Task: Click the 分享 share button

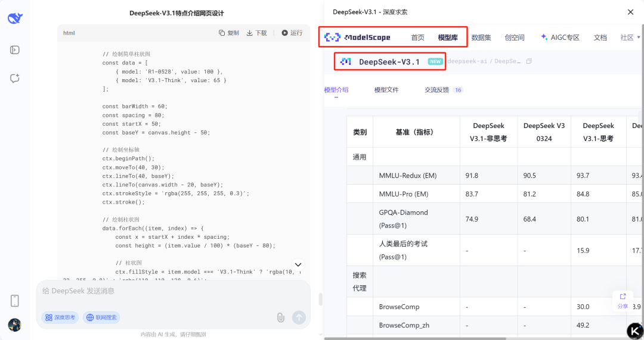Action: click(623, 301)
